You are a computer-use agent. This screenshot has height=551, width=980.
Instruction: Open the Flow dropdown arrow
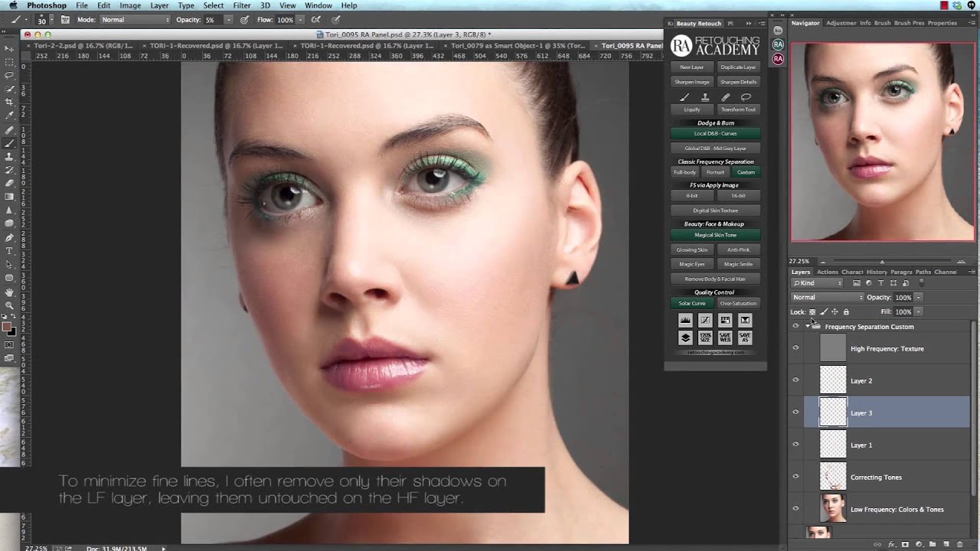(x=299, y=19)
